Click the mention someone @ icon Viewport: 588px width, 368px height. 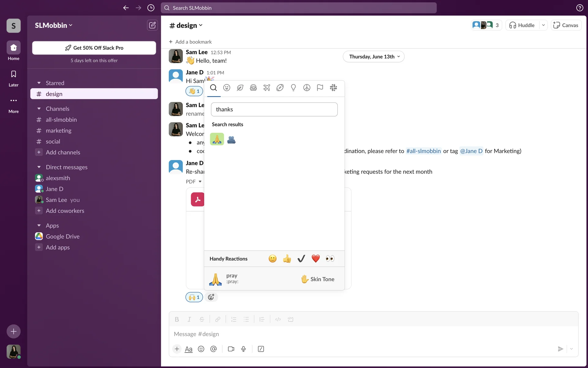tap(213, 349)
